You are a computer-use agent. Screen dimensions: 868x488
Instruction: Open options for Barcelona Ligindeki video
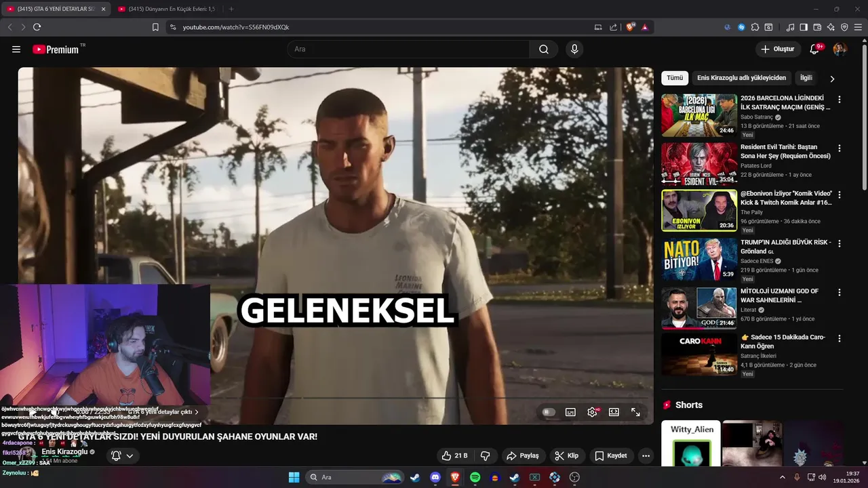pyautogui.click(x=840, y=99)
